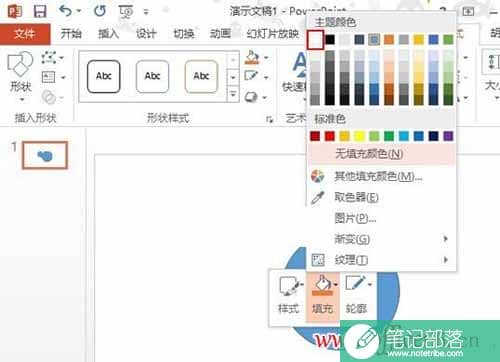
Task: Save the presentation with the floppy disk icon
Action: coord(40,12)
